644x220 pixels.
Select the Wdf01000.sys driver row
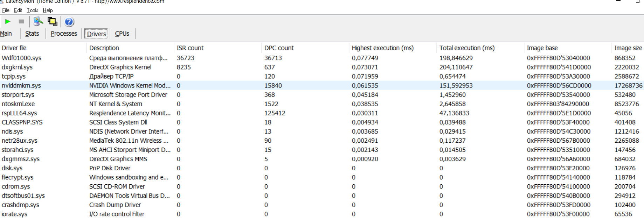[21, 58]
